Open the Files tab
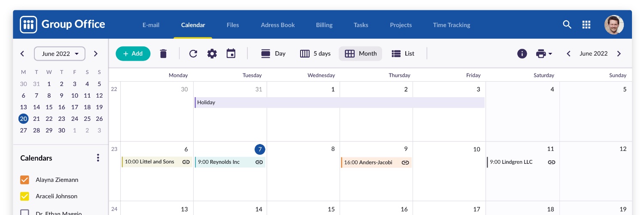644x215 pixels. 233,25
